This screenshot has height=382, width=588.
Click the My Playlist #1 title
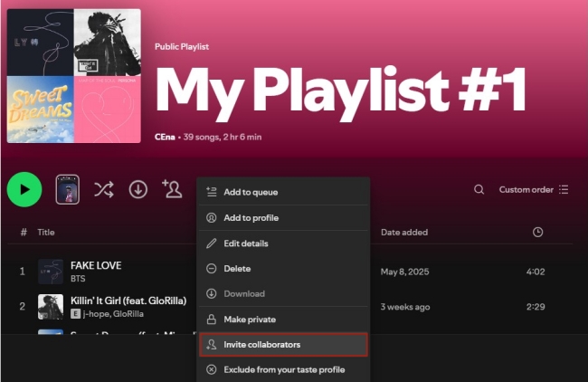point(341,93)
